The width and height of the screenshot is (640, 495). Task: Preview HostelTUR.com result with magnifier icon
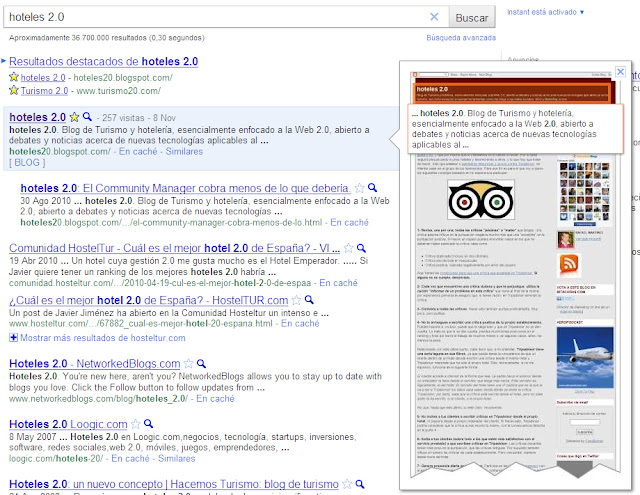pyautogui.click(x=309, y=300)
